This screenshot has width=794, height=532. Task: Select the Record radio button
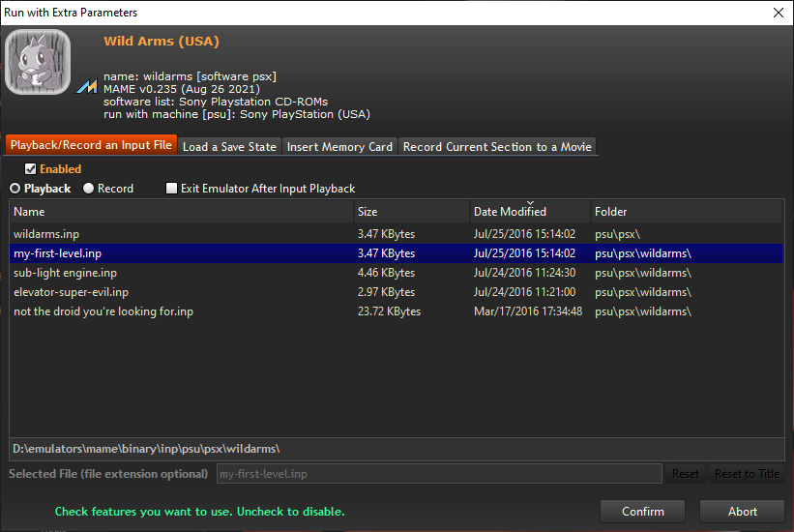89,189
